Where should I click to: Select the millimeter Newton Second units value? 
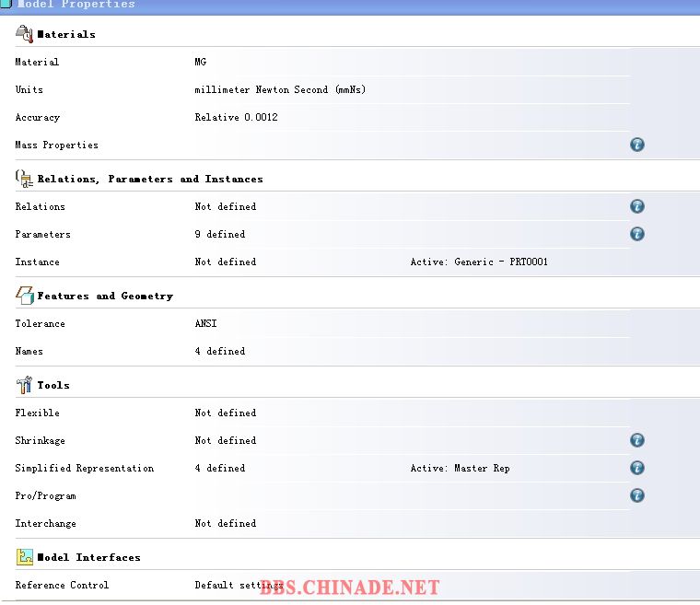[x=280, y=89]
